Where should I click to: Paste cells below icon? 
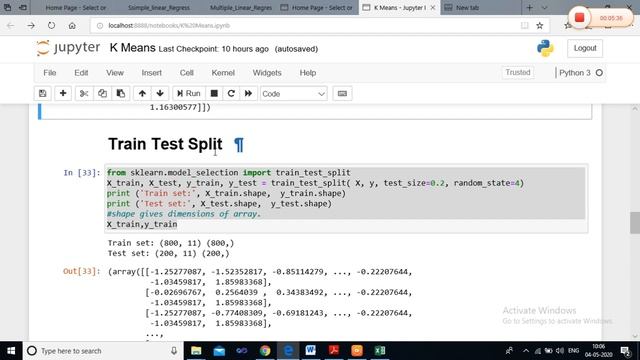[121, 93]
